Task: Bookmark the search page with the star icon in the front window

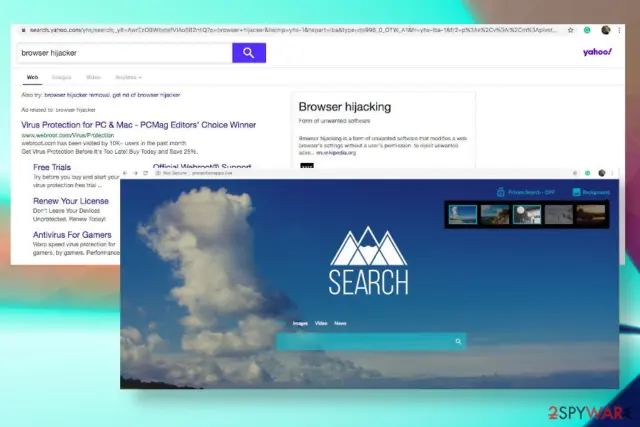Action: click(575, 173)
